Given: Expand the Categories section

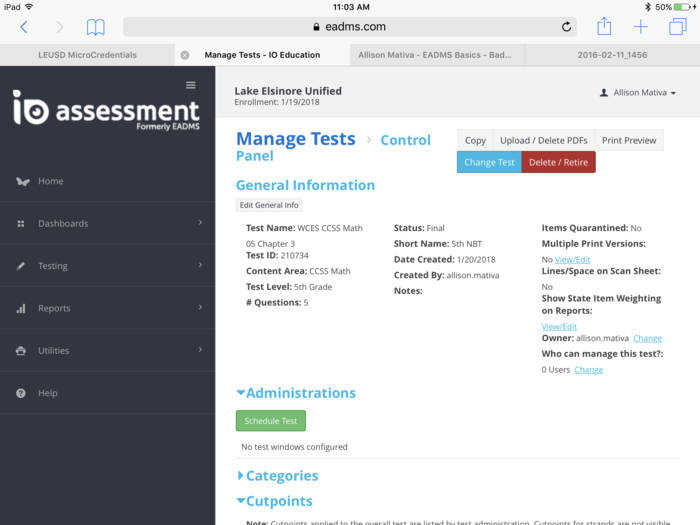Looking at the screenshot, I should click(x=281, y=476).
